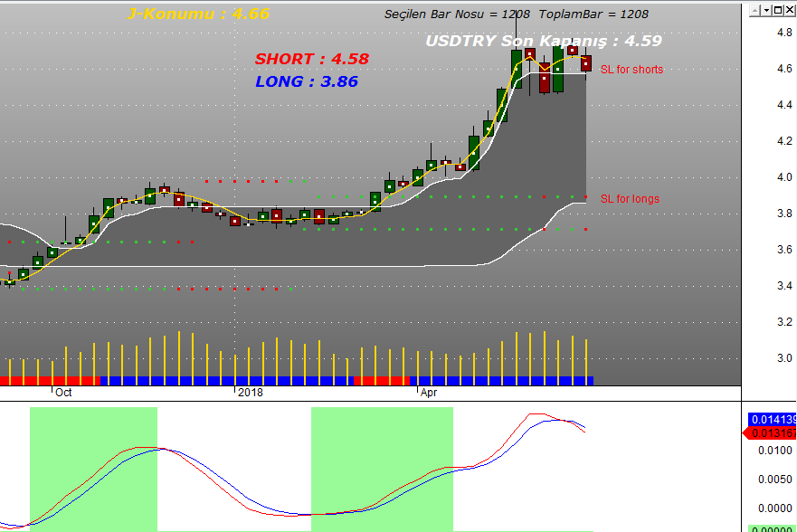Click the pane move-down arrow button
This screenshot has width=797, height=532.
tap(766, 11)
